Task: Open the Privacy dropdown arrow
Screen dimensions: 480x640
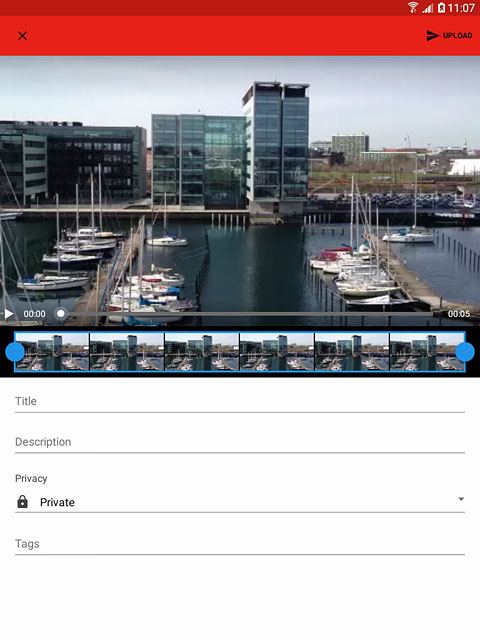Action: coord(461,499)
